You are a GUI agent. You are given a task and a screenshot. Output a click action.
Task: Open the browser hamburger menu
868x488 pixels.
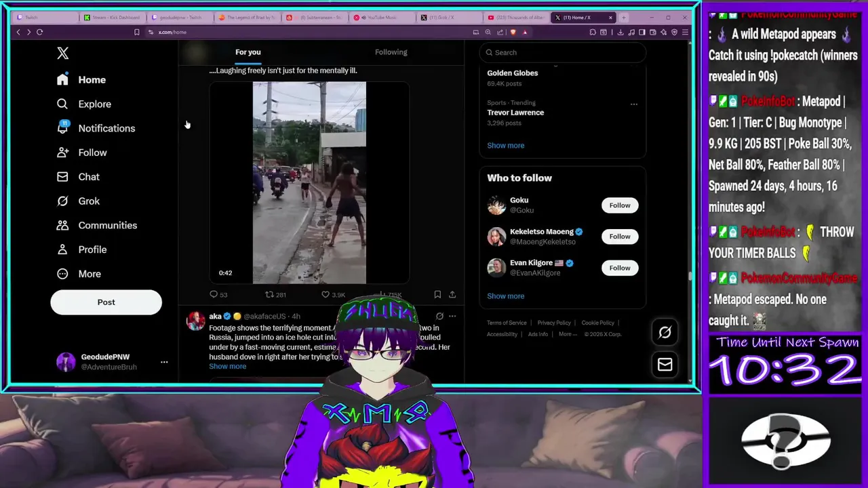point(685,32)
